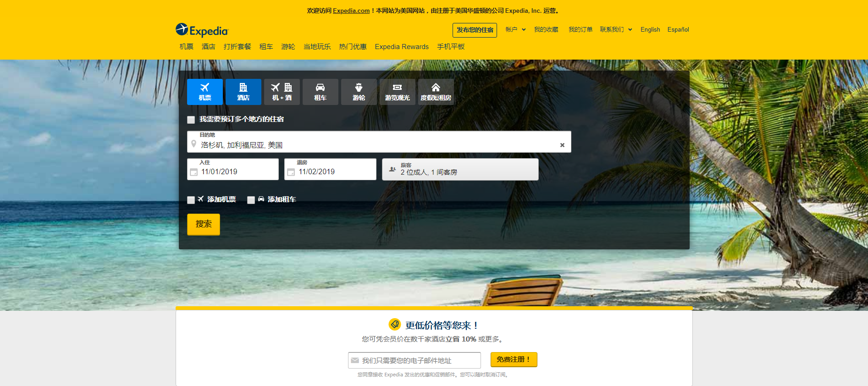Open Expedia Rewards menu item

click(x=402, y=47)
